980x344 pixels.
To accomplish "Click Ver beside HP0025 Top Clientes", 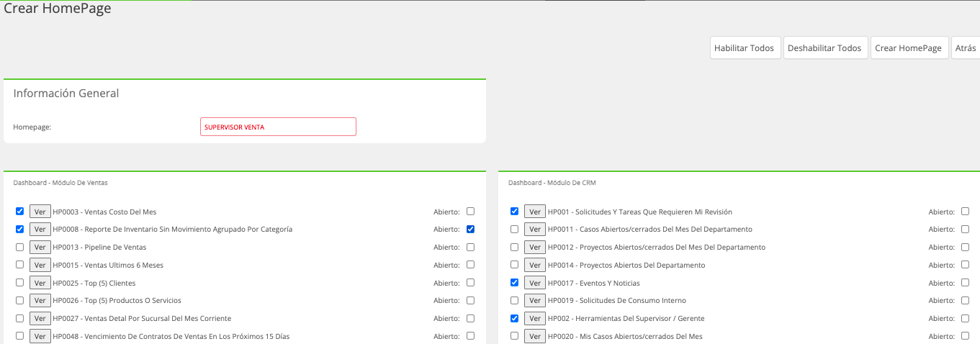I will [x=40, y=283].
